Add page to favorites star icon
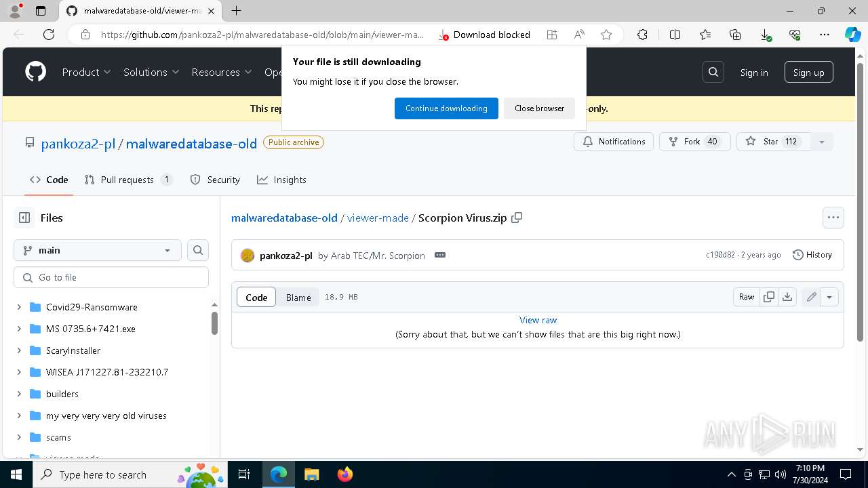Screen dimensions: 868x488 606,35
